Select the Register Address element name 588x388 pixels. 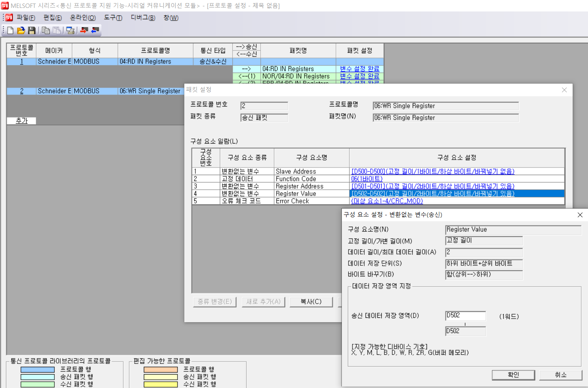pos(312,186)
